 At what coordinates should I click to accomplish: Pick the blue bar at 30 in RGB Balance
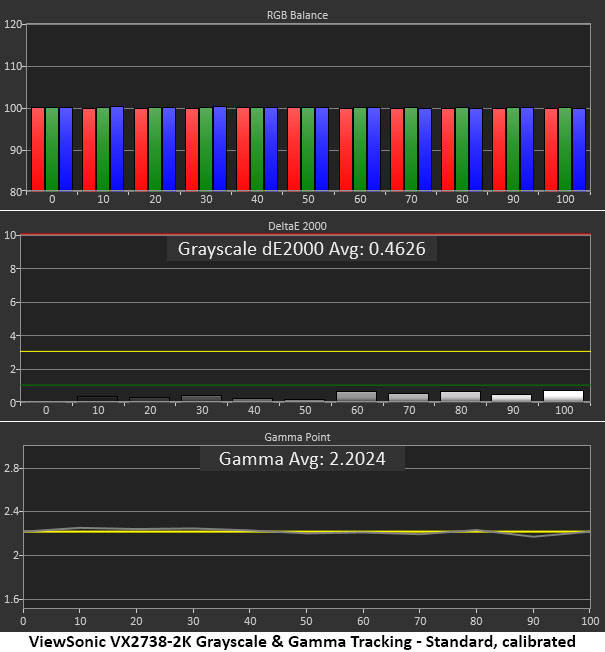(220, 149)
